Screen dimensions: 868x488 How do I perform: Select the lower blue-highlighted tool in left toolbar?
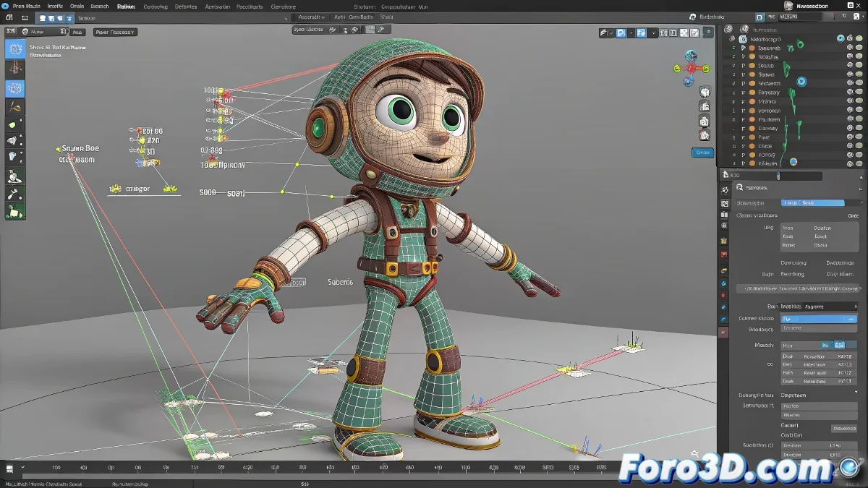coord(15,88)
